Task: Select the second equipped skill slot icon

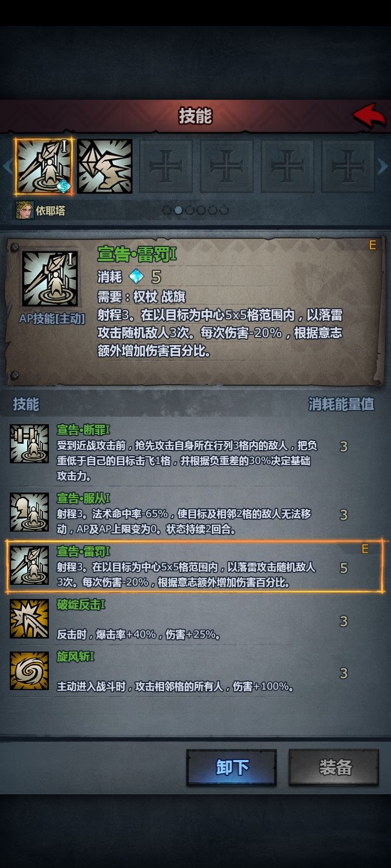Action: click(105, 167)
